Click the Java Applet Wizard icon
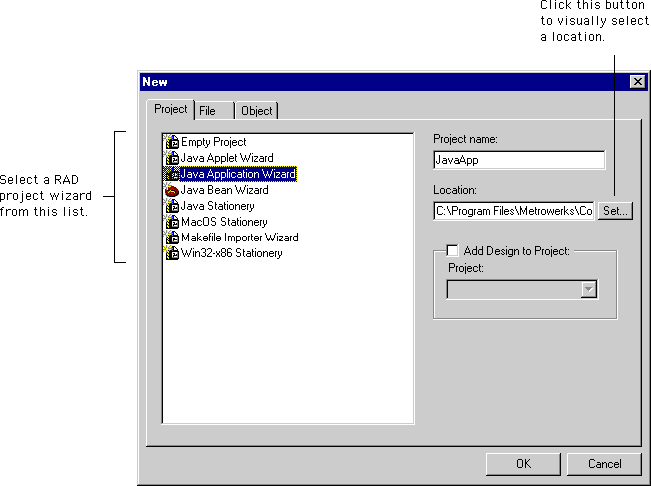 click(x=171, y=158)
